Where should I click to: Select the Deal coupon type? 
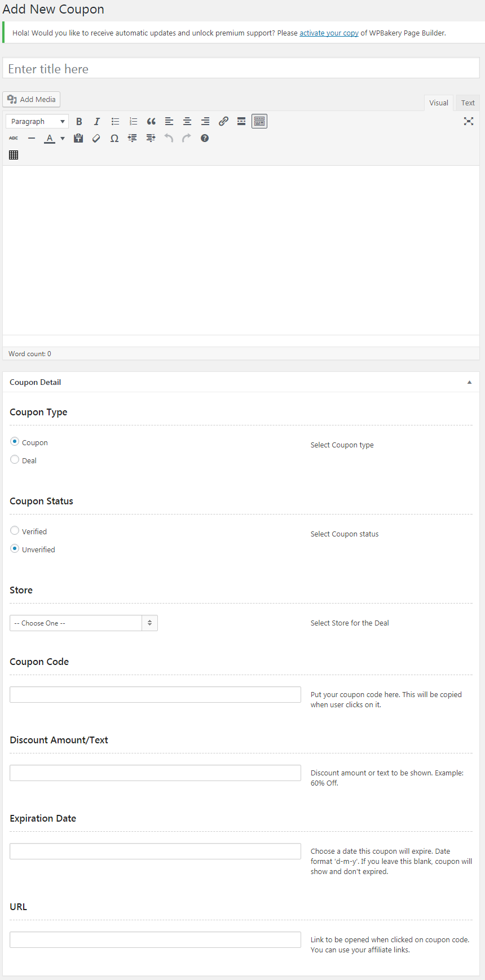15,460
